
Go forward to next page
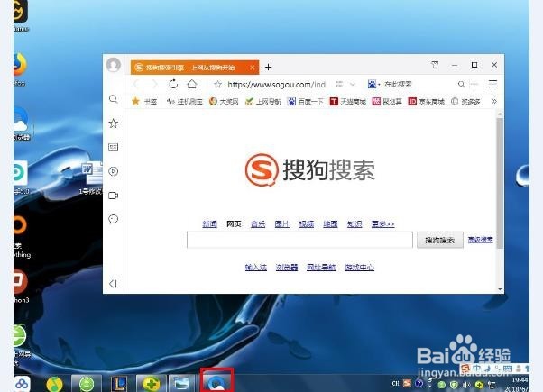coord(154,84)
